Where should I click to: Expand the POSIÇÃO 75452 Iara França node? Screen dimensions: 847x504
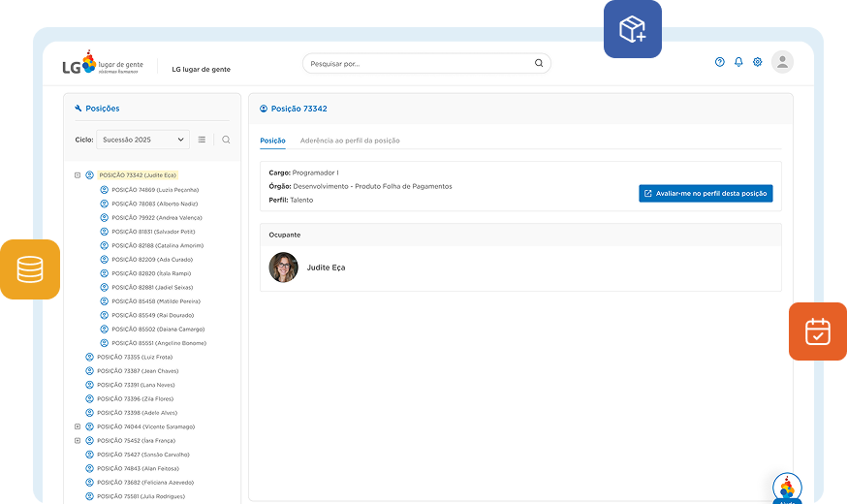point(78,440)
